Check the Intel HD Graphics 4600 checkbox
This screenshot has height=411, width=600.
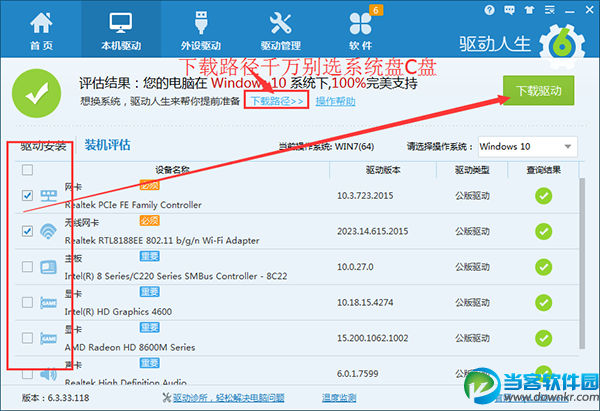coord(27,302)
